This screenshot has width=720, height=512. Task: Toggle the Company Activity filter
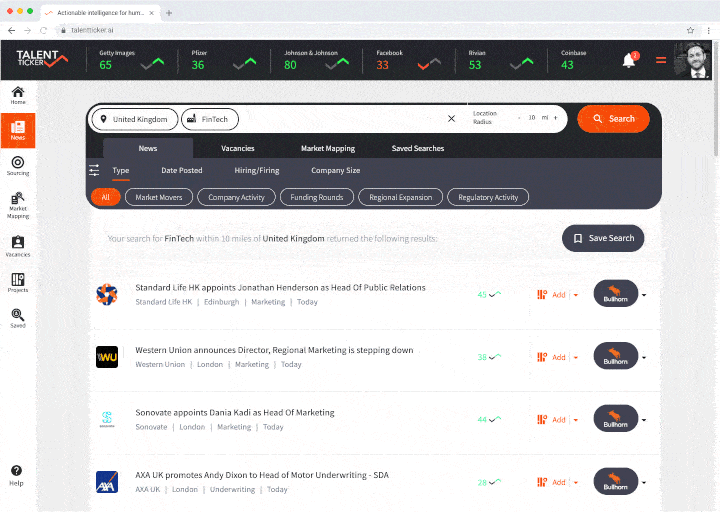236,197
